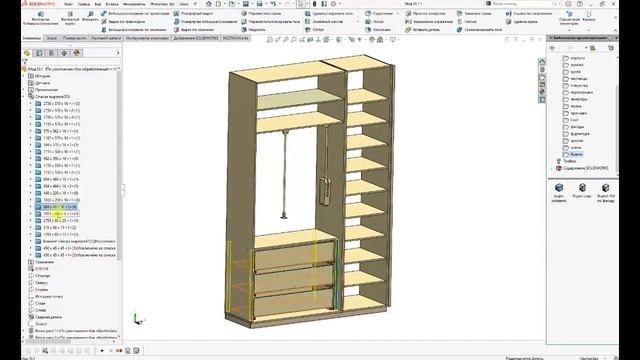Expand 440 x 230 x 16 cut-list item

point(31,193)
